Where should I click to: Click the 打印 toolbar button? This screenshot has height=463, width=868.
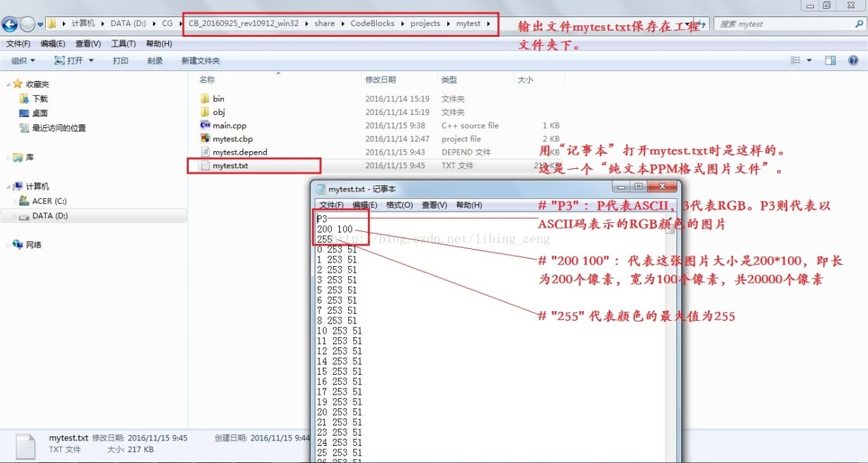(x=120, y=61)
